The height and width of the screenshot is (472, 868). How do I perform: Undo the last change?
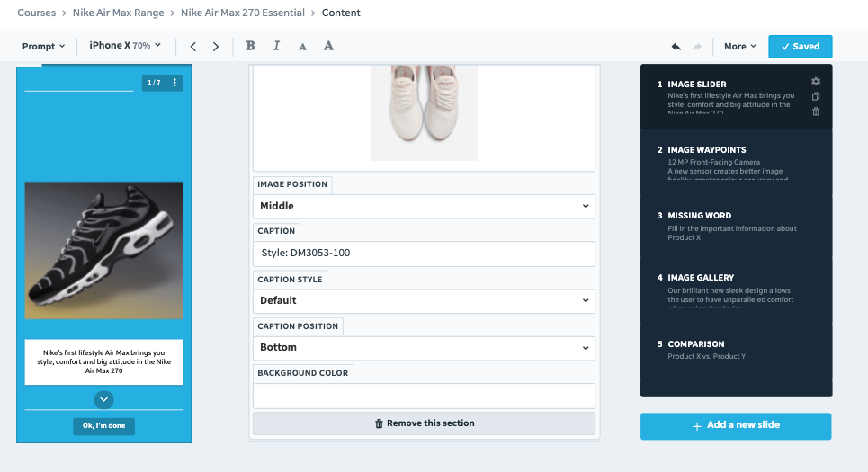click(x=676, y=47)
